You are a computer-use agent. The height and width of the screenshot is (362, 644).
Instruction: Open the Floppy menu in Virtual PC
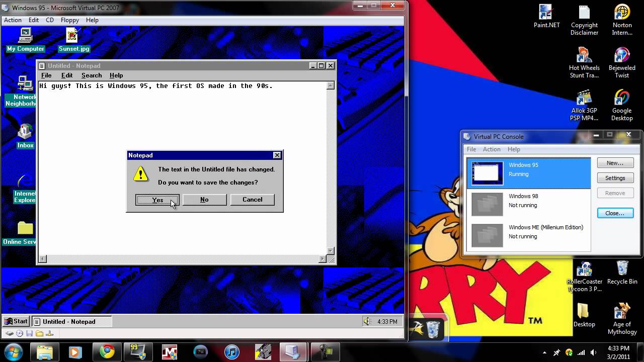click(x=70, y=20)
